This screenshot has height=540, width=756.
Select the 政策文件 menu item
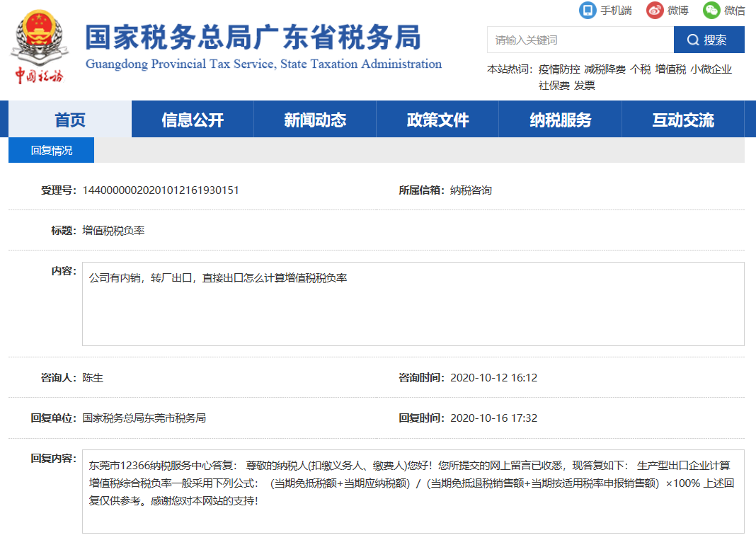point(437,120)
